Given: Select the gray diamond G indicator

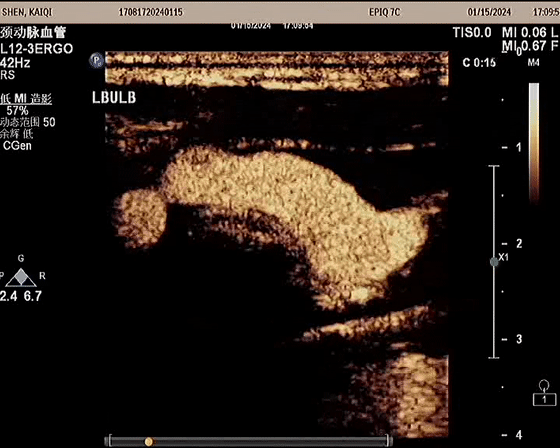Looking at the screenshot, I should (x=21, y=277).
